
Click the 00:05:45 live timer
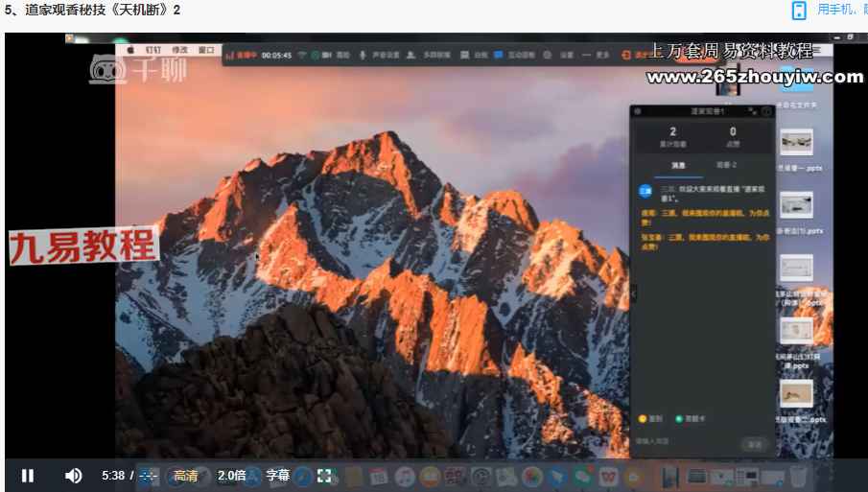point(276,56)
